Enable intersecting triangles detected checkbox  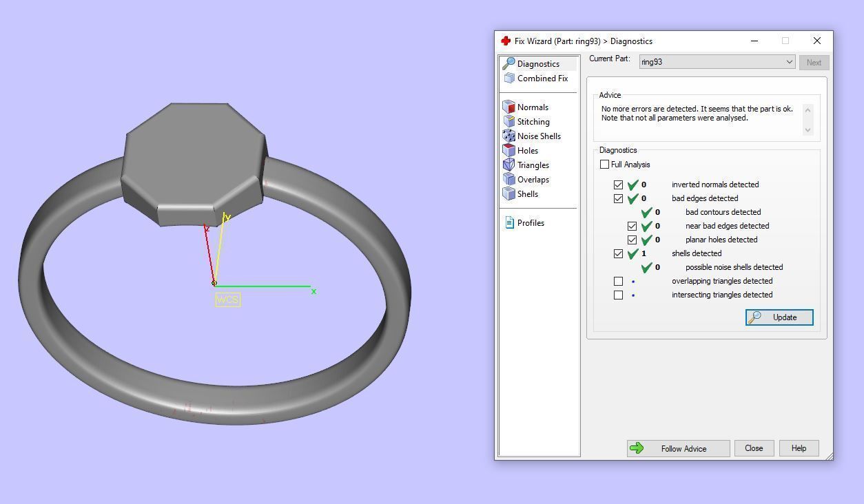(618, 295)
